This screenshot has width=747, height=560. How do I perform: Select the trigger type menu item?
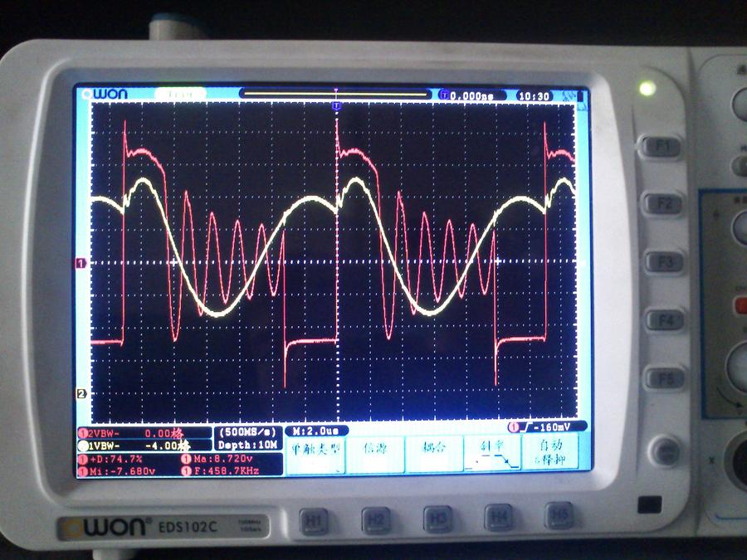point(315,455)
